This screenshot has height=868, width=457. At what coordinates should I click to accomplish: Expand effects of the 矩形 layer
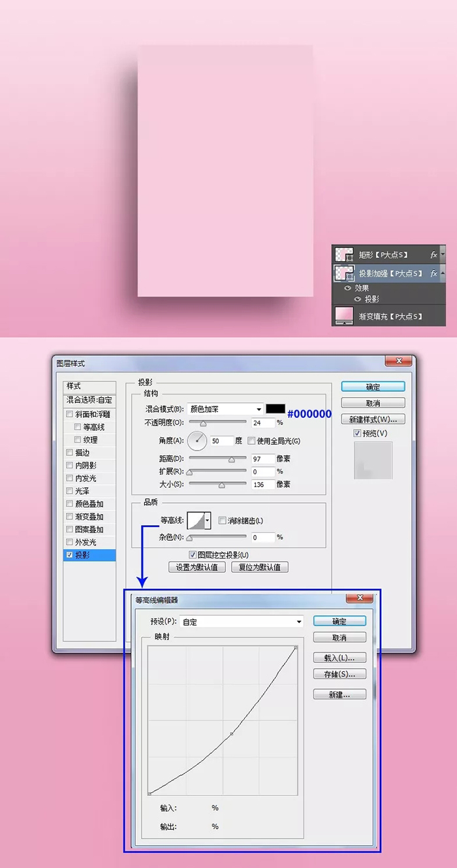(x=443, y=254)
